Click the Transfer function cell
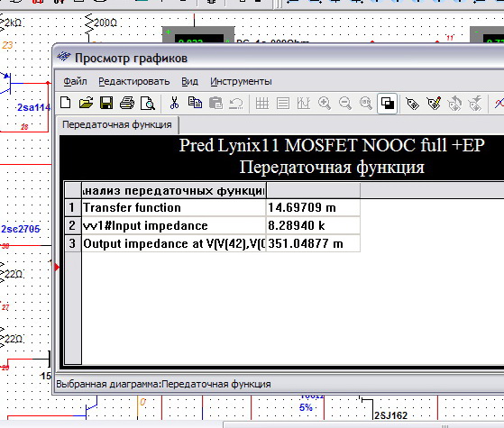 (174, 207)
